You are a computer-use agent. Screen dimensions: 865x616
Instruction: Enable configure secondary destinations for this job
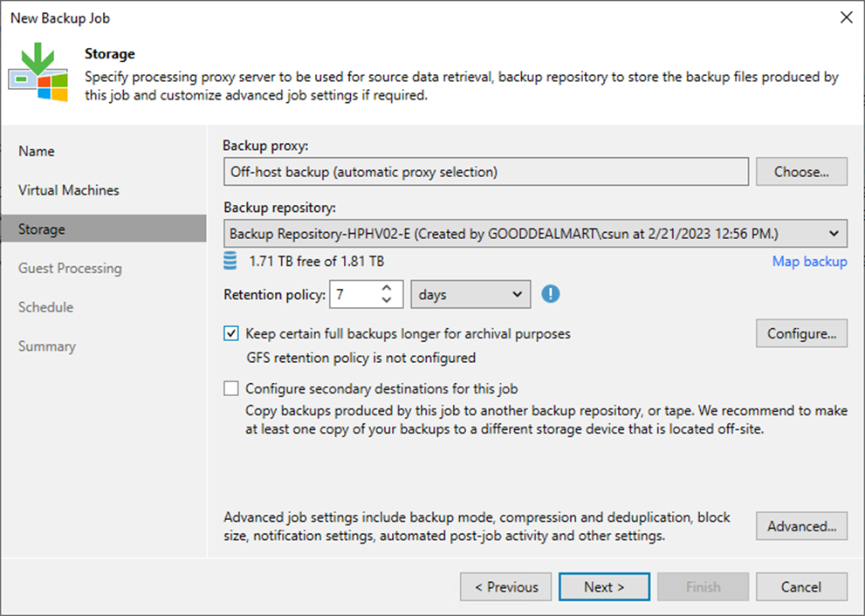tap(231, 388)
